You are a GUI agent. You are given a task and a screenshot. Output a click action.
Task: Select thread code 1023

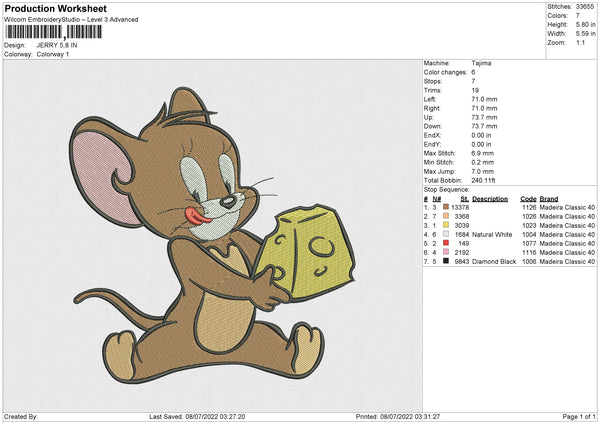click(x=529, y=225)
